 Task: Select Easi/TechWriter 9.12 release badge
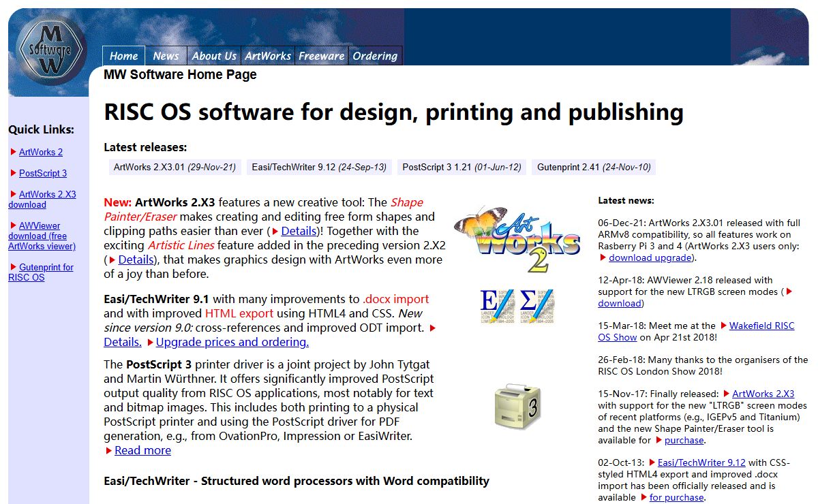tap(319, 167)
